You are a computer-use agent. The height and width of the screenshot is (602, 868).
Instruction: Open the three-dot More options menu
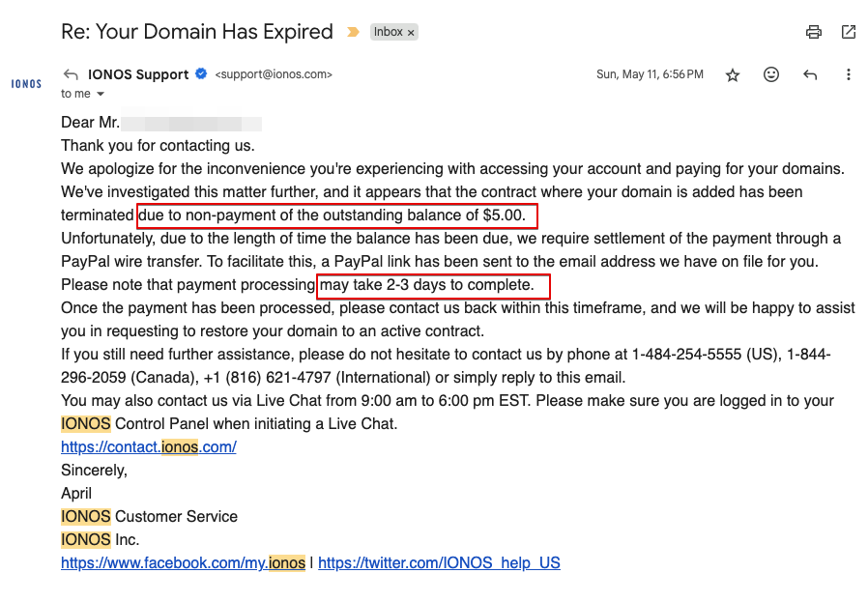click(x=848, y=74)
